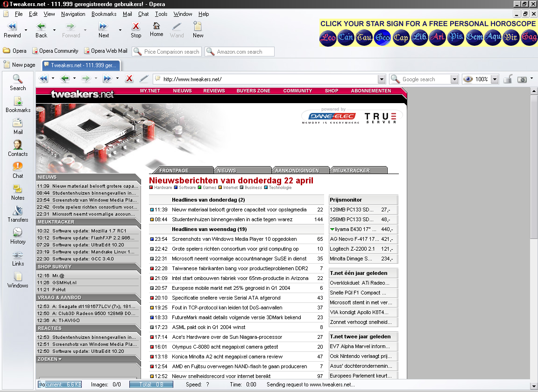538x392 pixels.
Task: Toggle the eye icon next to zoom
Action: (468, 79)
